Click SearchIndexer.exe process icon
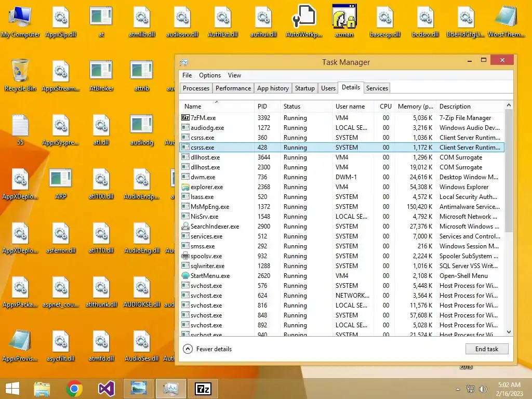532x399 pixels. click(x=185, y=227)
